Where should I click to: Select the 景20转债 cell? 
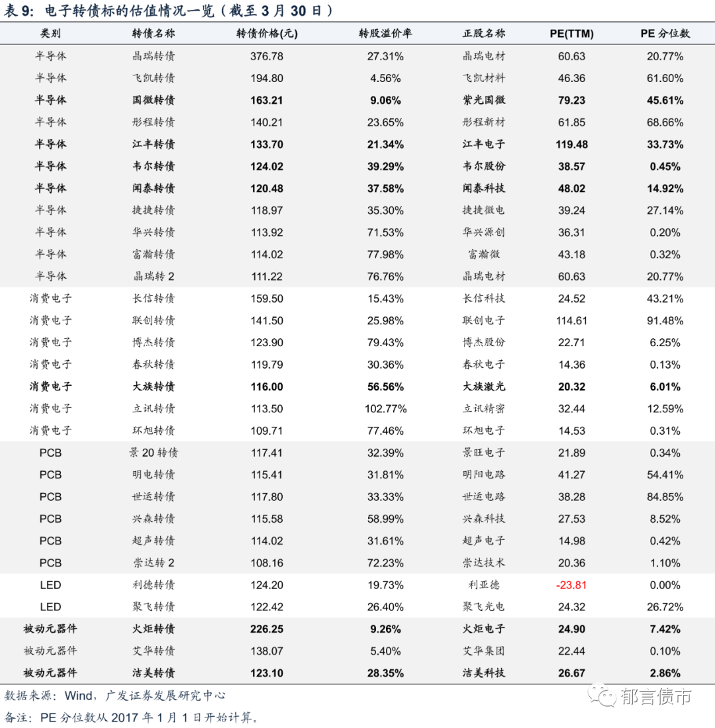pos(154,452)
